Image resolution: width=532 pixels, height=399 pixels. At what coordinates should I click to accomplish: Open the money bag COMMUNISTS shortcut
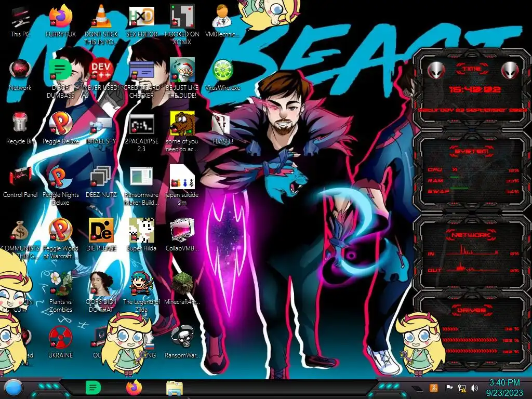(20, 239)
